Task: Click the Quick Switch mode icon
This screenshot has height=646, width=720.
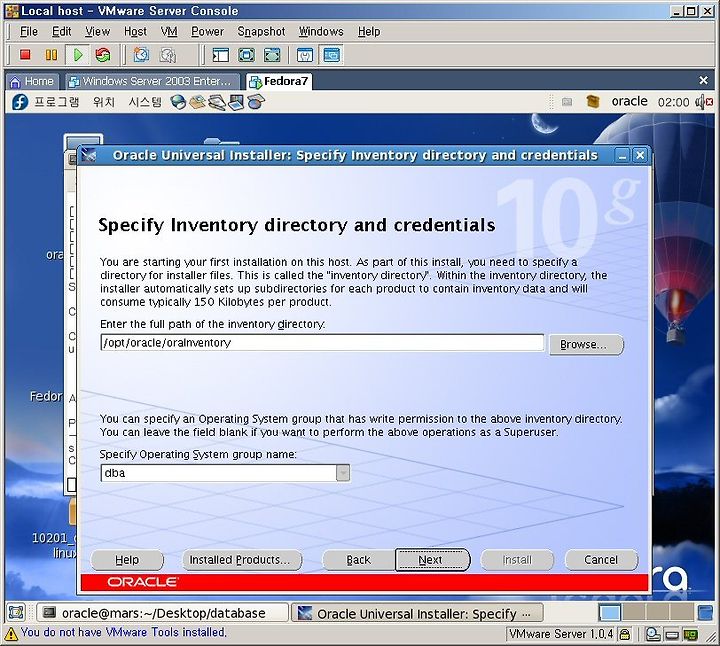Action: (x=272, y=55)
